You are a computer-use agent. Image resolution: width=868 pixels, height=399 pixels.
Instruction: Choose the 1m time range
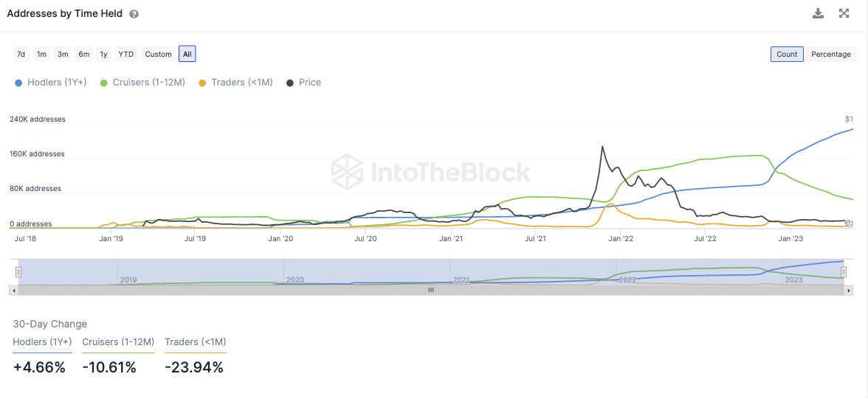pos(42,54)
